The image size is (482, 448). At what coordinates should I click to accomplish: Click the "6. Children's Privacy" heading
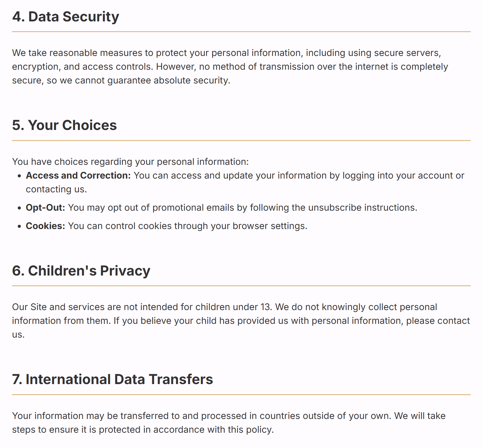point(81,271)
